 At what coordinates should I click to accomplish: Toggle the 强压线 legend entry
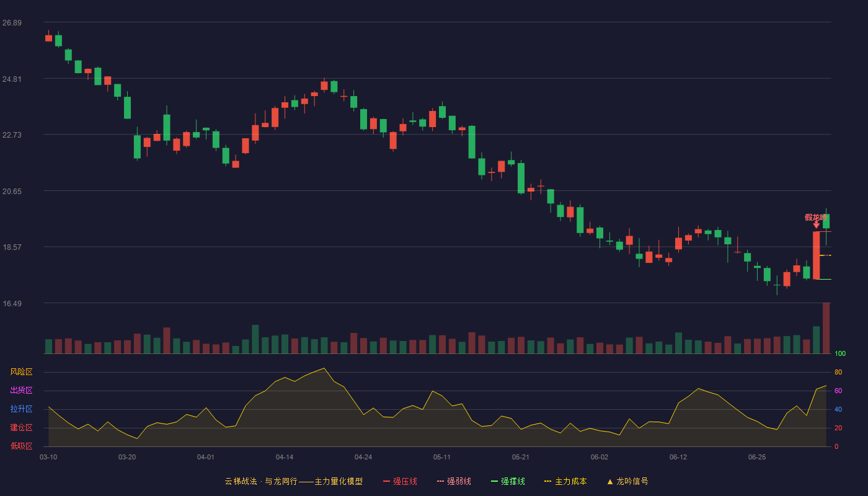400,481
